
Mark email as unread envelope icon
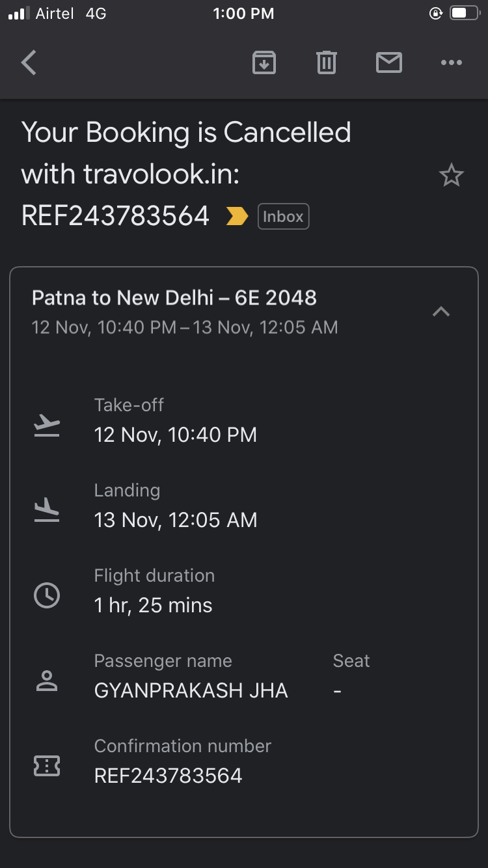388,63
